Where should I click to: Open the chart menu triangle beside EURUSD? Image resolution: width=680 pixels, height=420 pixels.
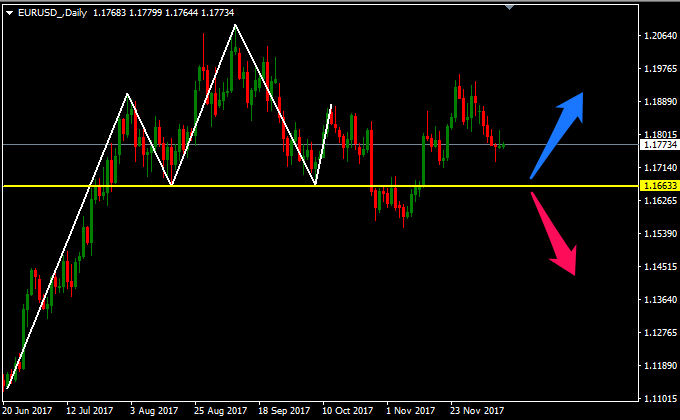click(x=9, y=13)
